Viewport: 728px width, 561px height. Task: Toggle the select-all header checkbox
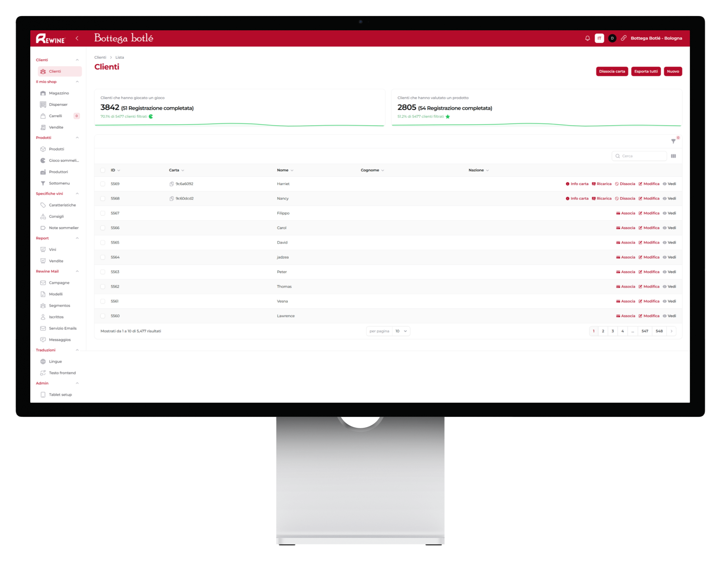tap(103, 170)
